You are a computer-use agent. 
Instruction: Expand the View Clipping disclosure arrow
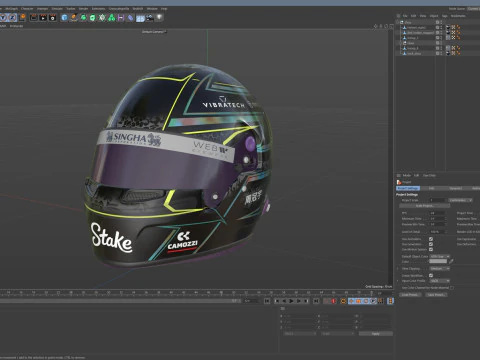click(398, 268)
